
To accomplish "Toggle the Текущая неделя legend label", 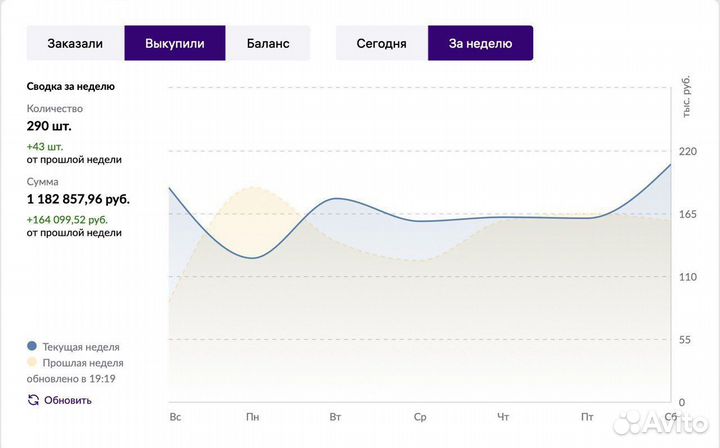I will [x=81, y=346].
